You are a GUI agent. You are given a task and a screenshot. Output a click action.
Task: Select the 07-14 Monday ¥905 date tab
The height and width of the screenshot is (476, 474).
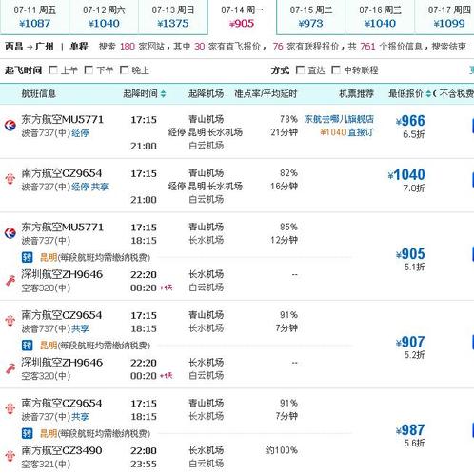(x=242, y=16)
